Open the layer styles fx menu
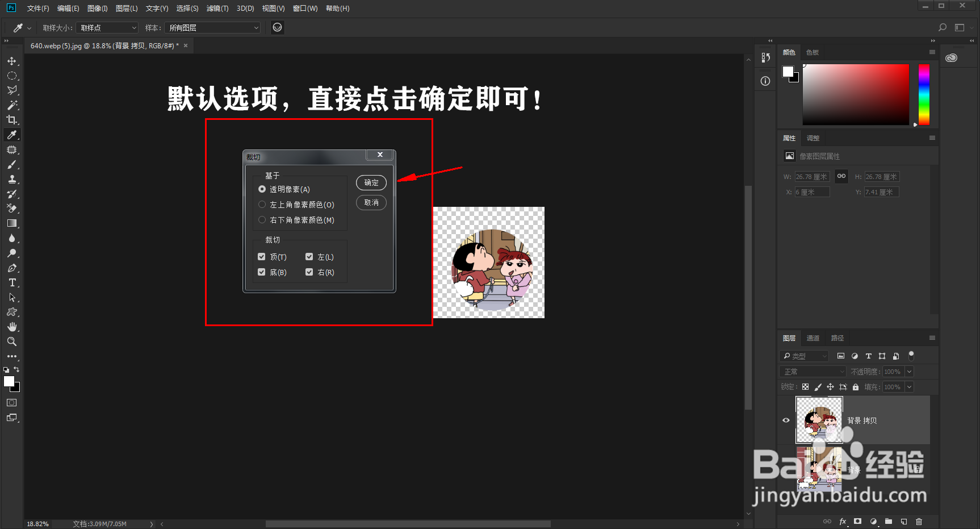980x529 pixels. click(843, 521)
